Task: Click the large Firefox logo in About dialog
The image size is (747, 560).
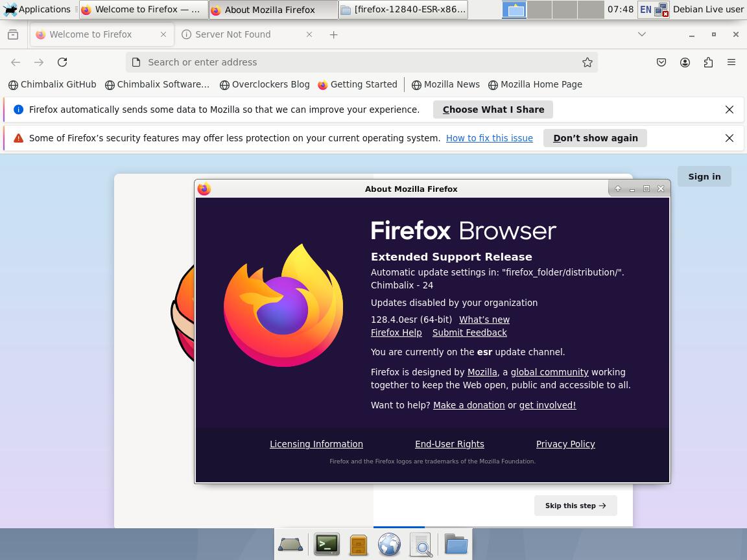Action: 283,305
